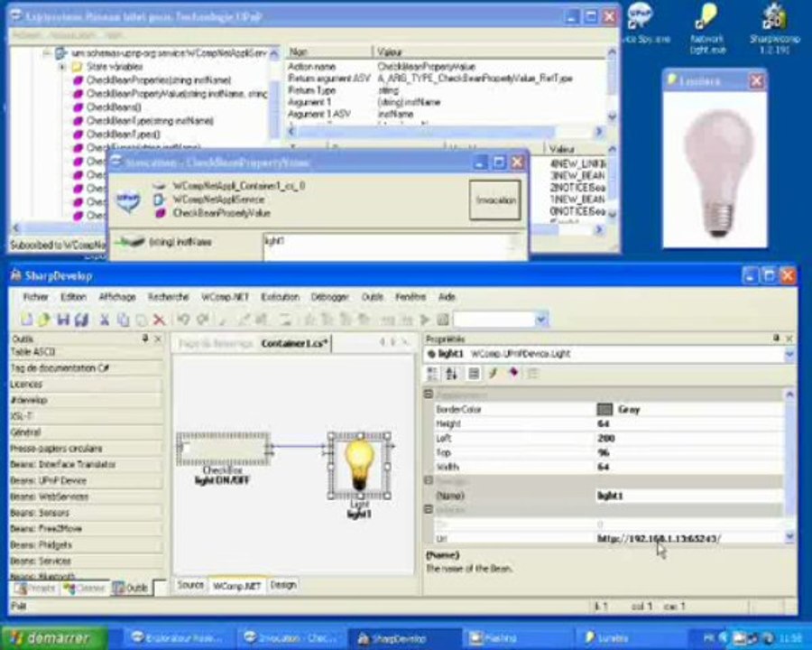The image size is (812, 650).
Task: Click the New file icon in SharpDevelop toolbar
Action: pyautogui.click(x=26, y=320)
